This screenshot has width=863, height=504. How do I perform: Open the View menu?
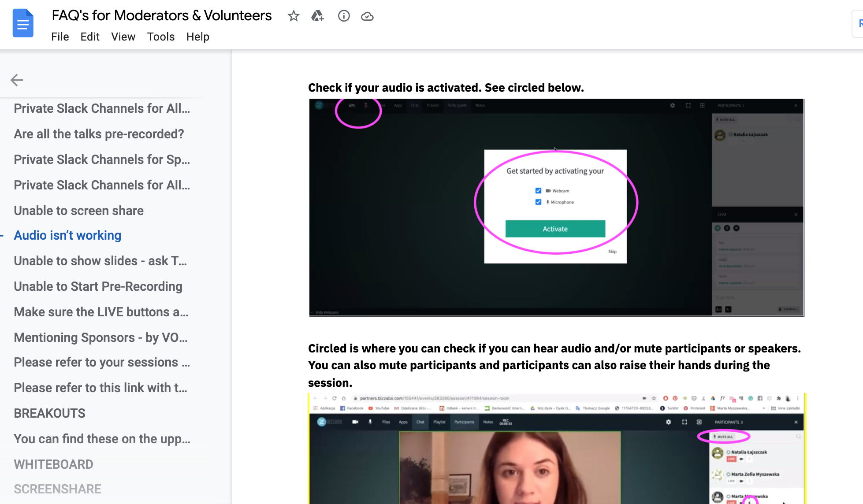123,37
